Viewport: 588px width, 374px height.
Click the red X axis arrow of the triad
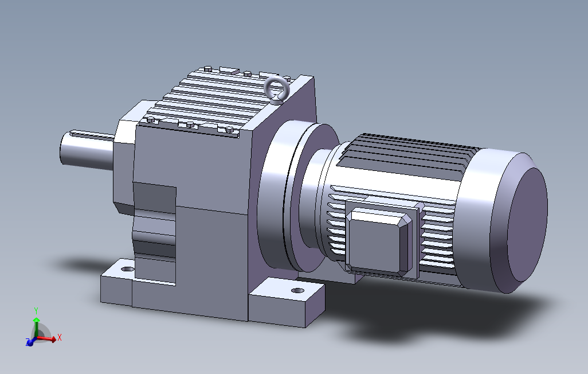pos(46,339)
